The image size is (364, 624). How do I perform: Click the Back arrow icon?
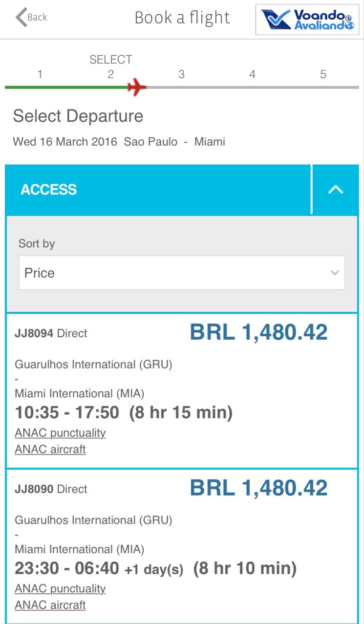[21, 18]
